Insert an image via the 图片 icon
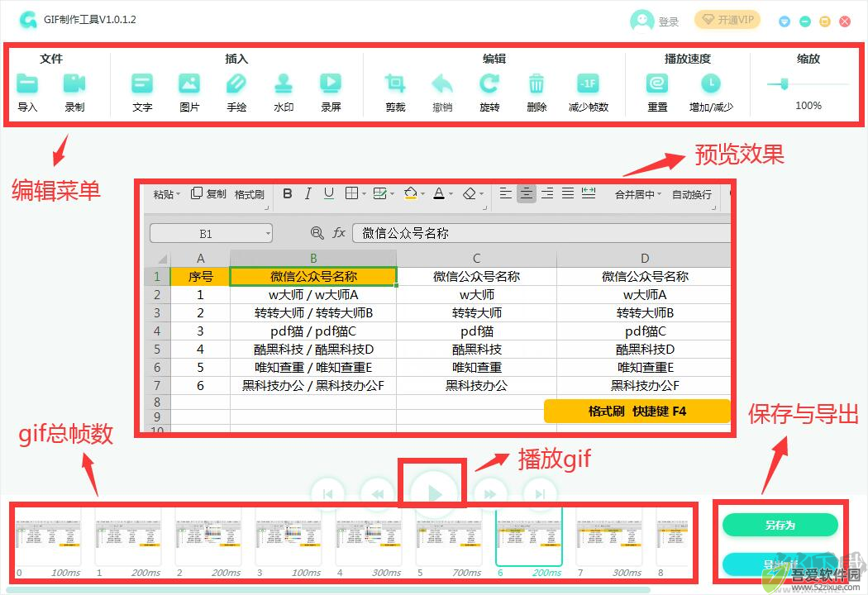This screenshot has width=868, height=595. tap(189, 83)
